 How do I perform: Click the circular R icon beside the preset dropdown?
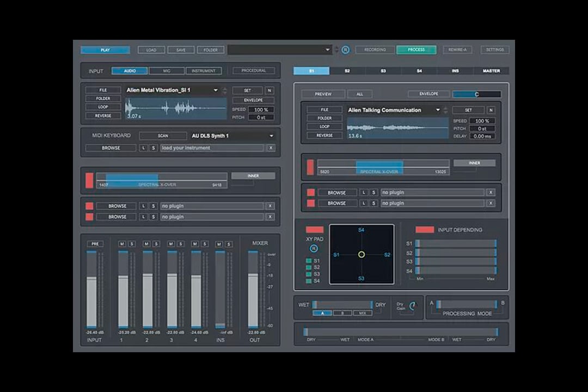coord(345,50)
